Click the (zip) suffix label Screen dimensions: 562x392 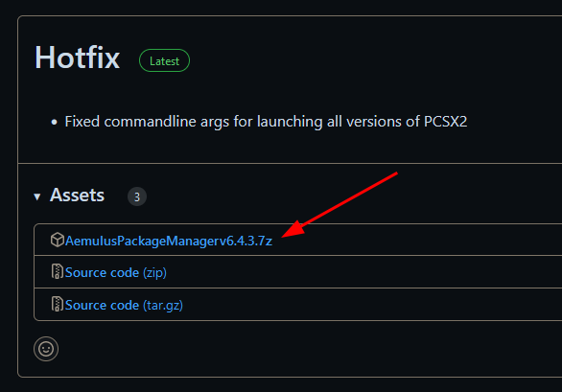154,273
